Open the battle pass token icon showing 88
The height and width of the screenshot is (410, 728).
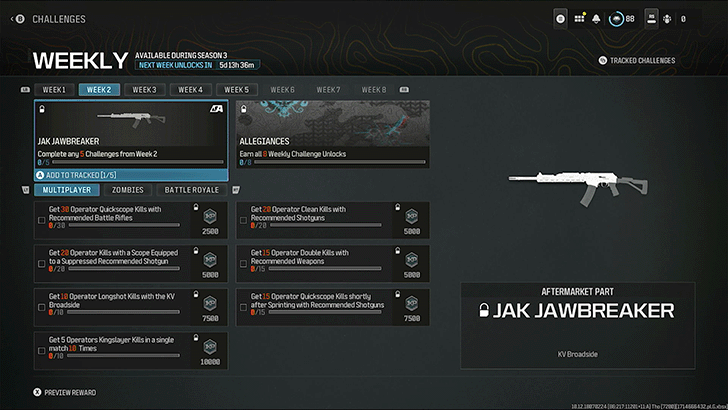tap(617, 19)
